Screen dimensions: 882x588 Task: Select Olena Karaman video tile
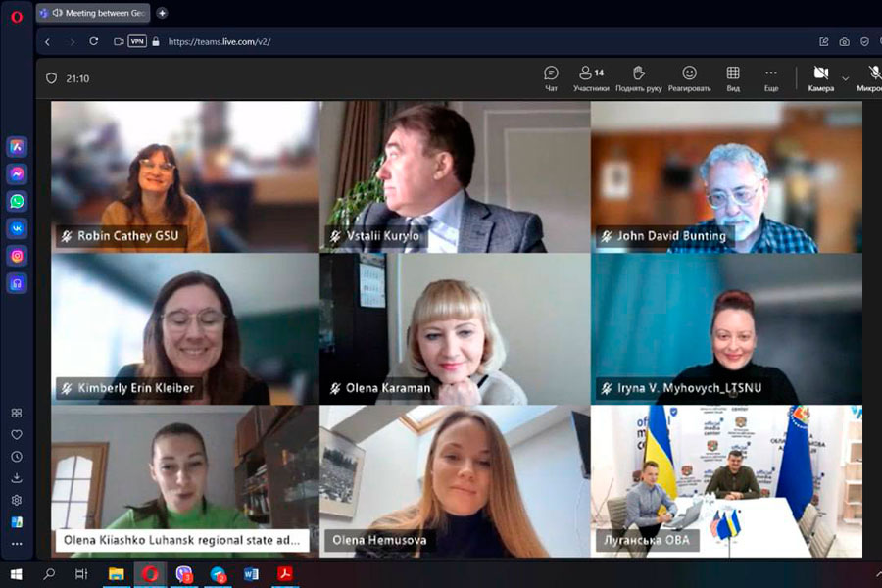pyautogui.click(x=455, y=329)
